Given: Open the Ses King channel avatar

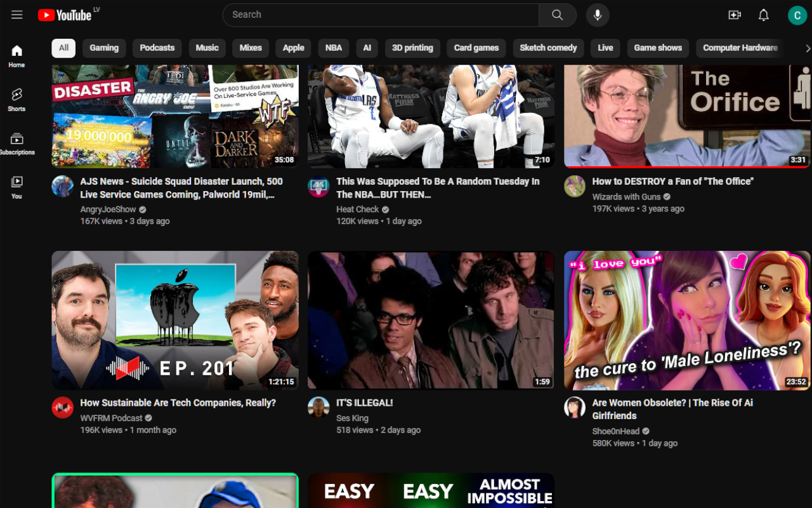Looking at the screenshot, I should point(318,408).
